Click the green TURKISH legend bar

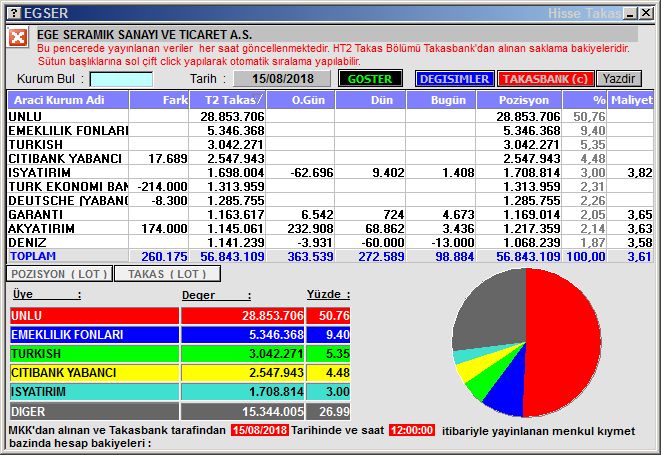(94, 353)
